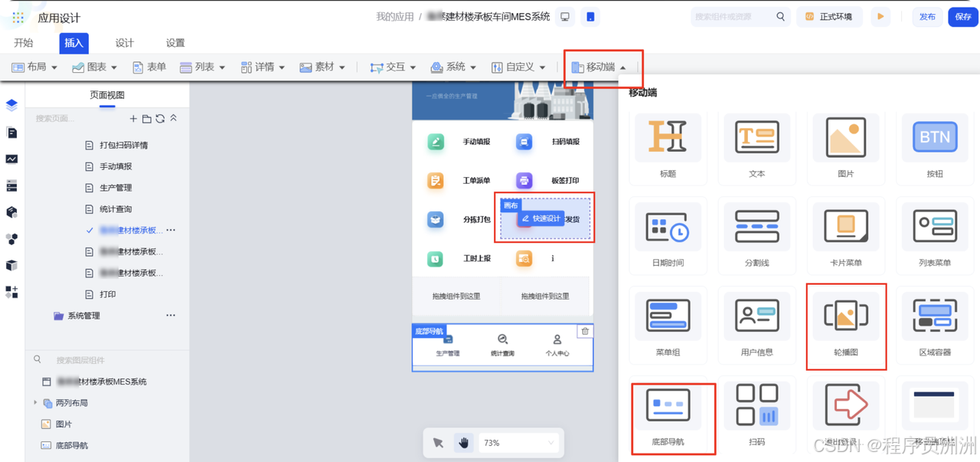
Task: Collapse all pages with the double chevron
Action: coord(174,119)
